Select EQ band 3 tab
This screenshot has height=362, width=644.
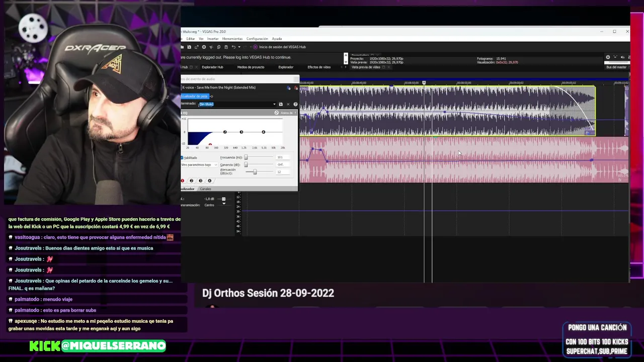pos(200,180)
